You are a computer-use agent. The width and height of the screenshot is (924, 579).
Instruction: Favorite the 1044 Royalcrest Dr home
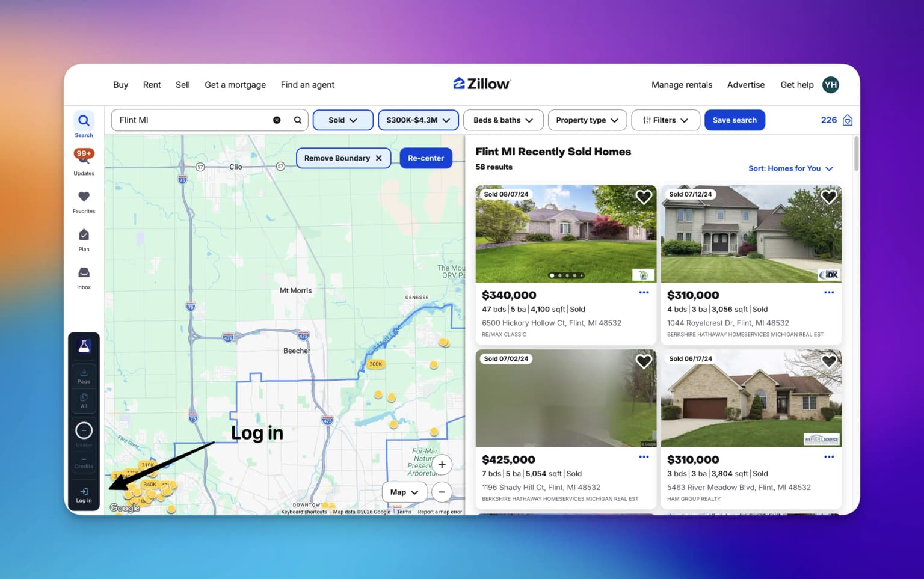(x=829, y=197)
